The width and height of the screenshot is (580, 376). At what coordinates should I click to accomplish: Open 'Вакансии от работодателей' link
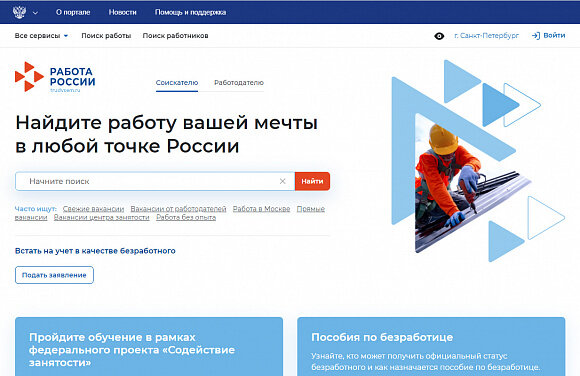click(178, 209)
